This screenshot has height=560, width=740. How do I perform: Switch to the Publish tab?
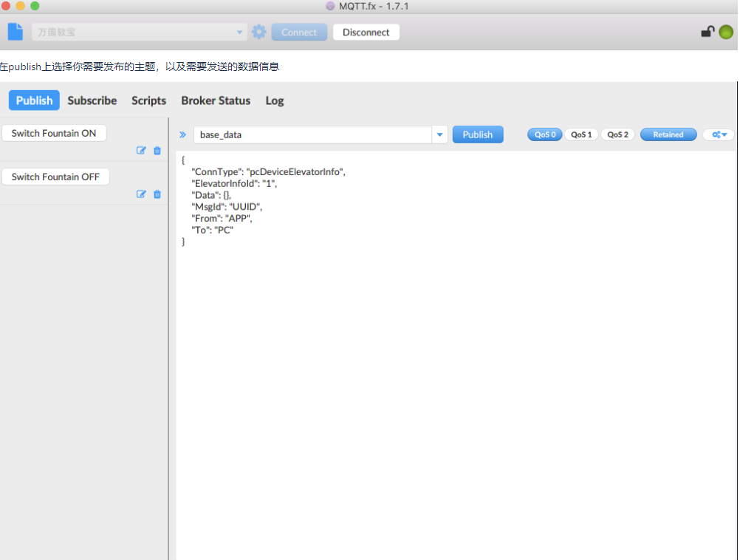tap(34, 100)
